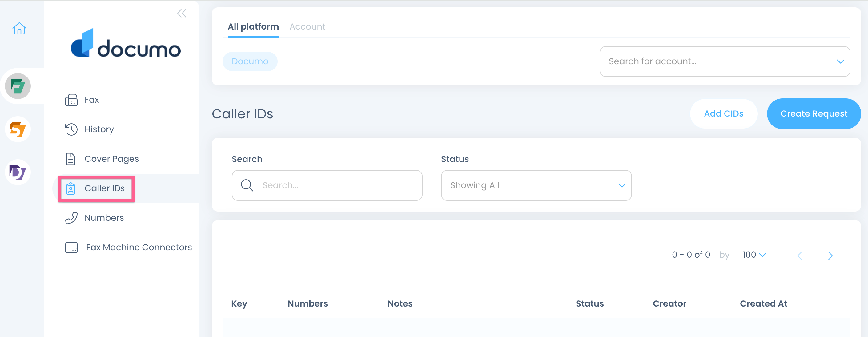Image resolution: width=868 pixels, height=337 pixels.
Task: Switch to the Account tab
Action: pos(307,26)
